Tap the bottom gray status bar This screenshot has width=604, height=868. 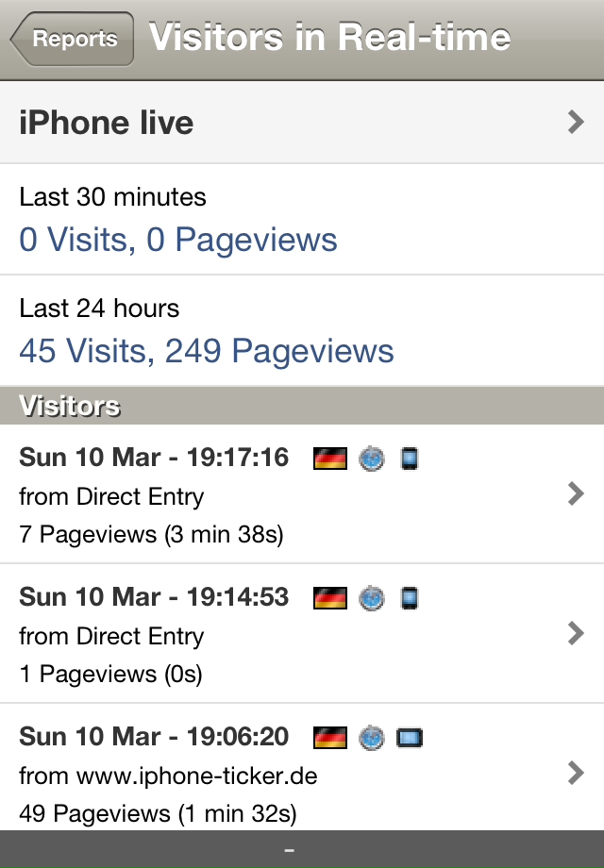[302, 849]
